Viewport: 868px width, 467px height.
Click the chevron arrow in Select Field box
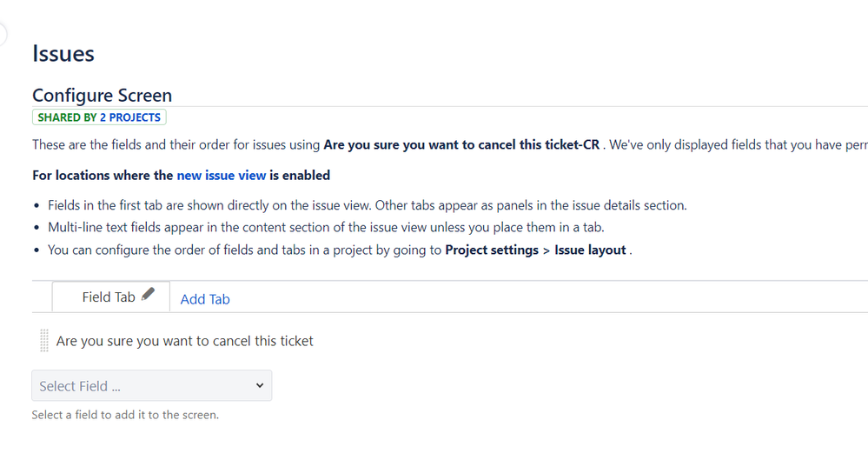pyautogui.click(x=259, y=385)
